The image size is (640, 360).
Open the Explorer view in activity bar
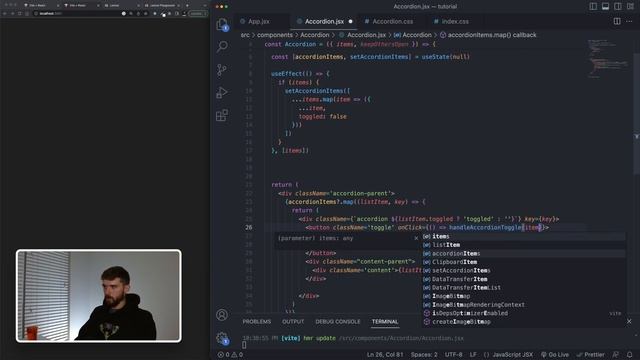click(x=222, y=24)
